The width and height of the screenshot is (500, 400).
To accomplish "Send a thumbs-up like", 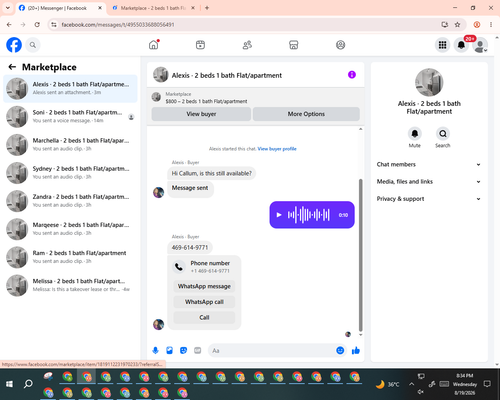I will tap(356, 350).
